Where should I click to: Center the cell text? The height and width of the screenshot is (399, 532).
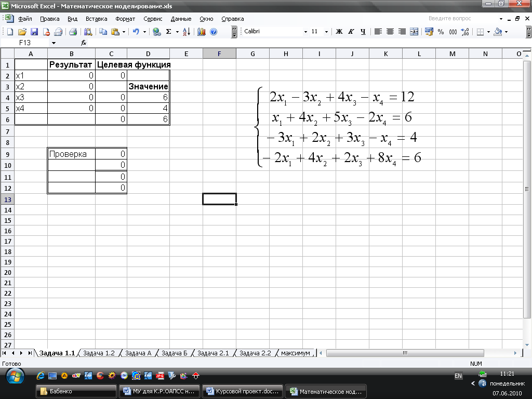click(x=390, y=32)
